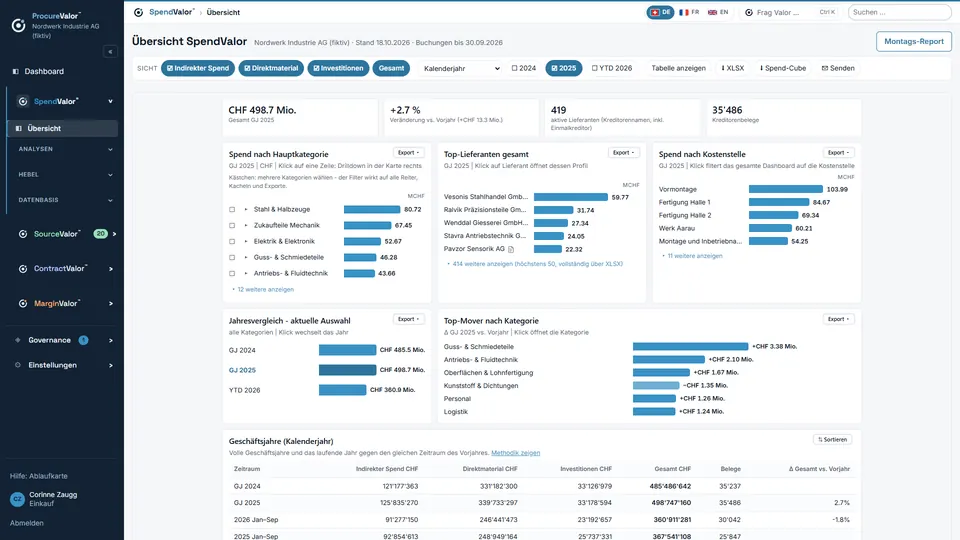Click the SpendValor breadcrumb icon
This screenshot has width=960, height=540.
(138, 12)
